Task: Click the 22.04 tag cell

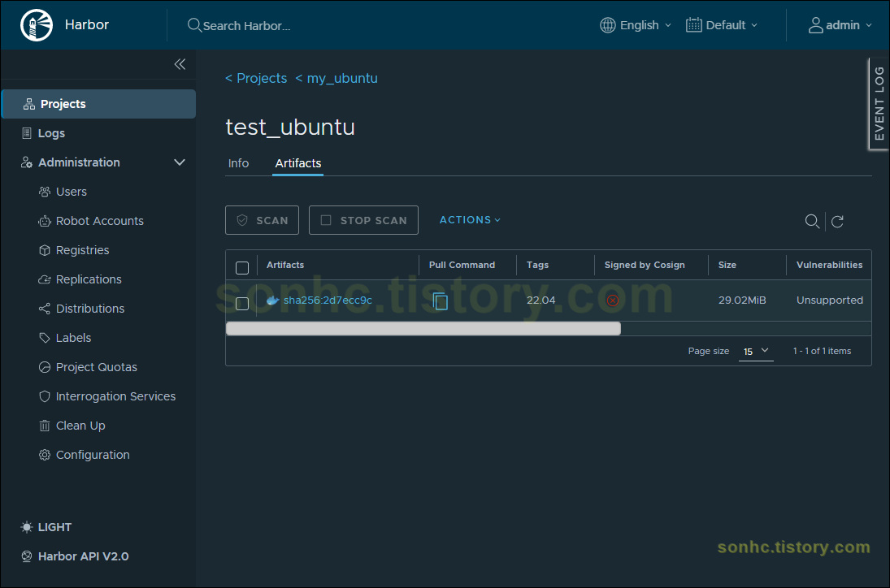Action: (541, 300)
